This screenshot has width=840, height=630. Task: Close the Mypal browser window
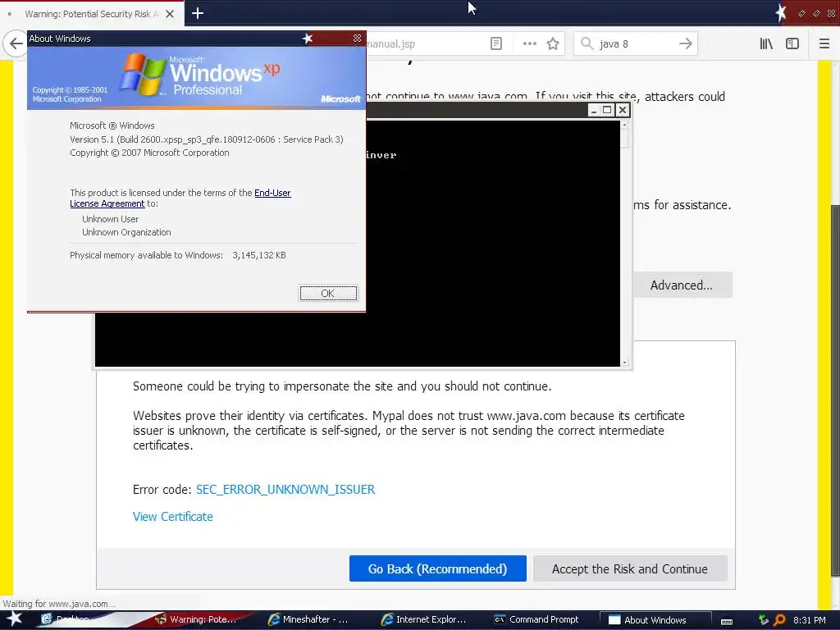[831, 14]
